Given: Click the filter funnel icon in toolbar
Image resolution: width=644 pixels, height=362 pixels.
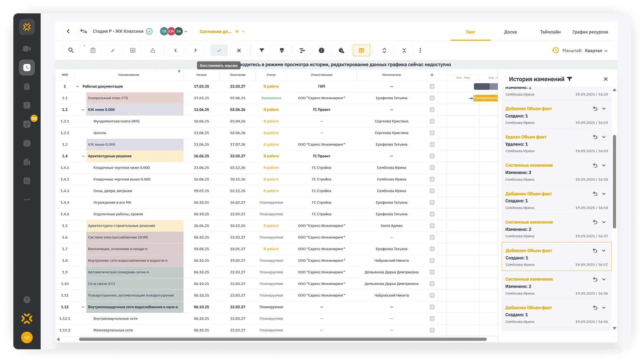Looking at the screenshot, I should [262, 50].
